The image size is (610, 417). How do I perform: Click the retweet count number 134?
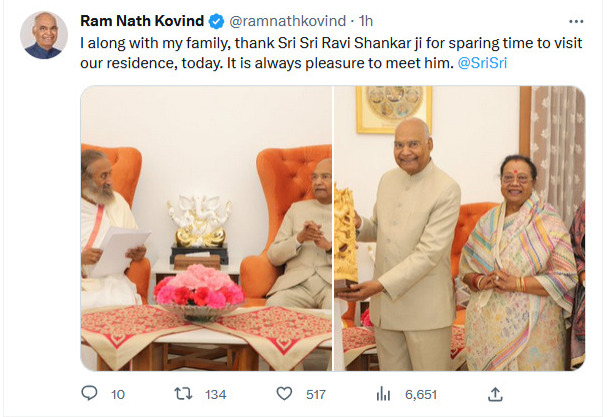point(215,395)
